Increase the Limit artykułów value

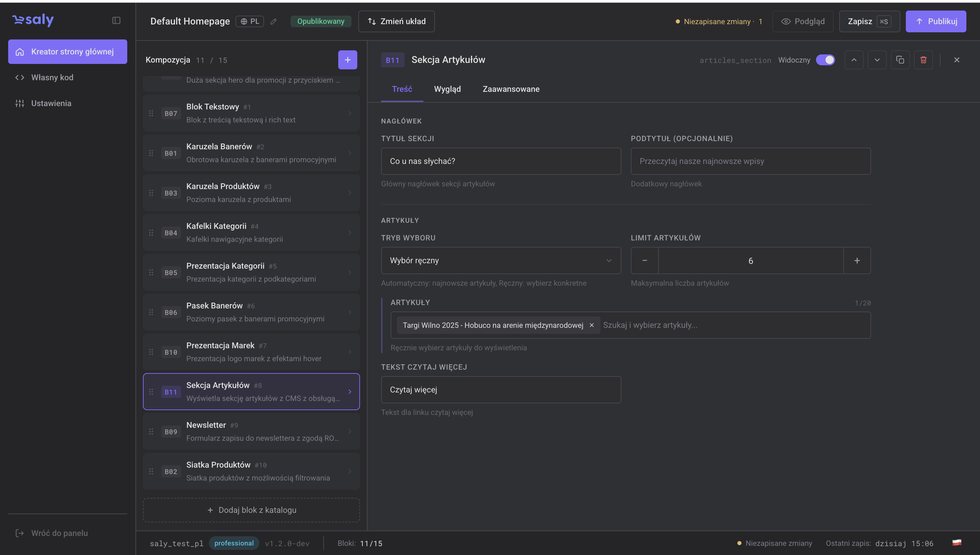pyautogui.click(x=857, y=261)
